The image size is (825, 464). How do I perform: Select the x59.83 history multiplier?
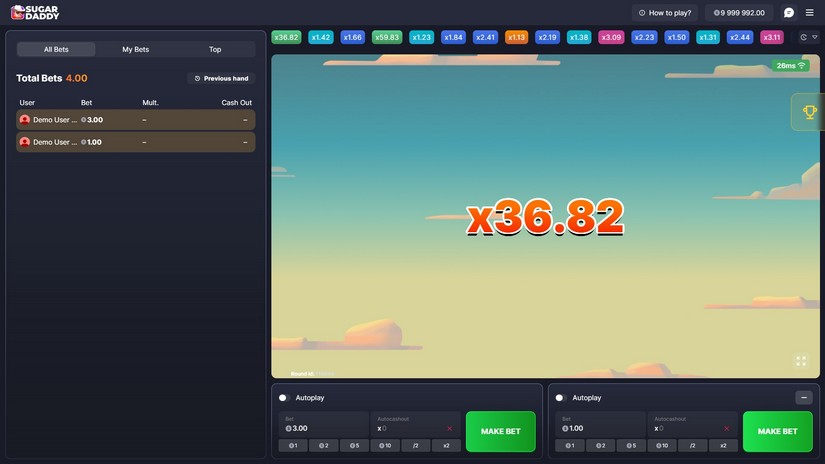[387, 37]
